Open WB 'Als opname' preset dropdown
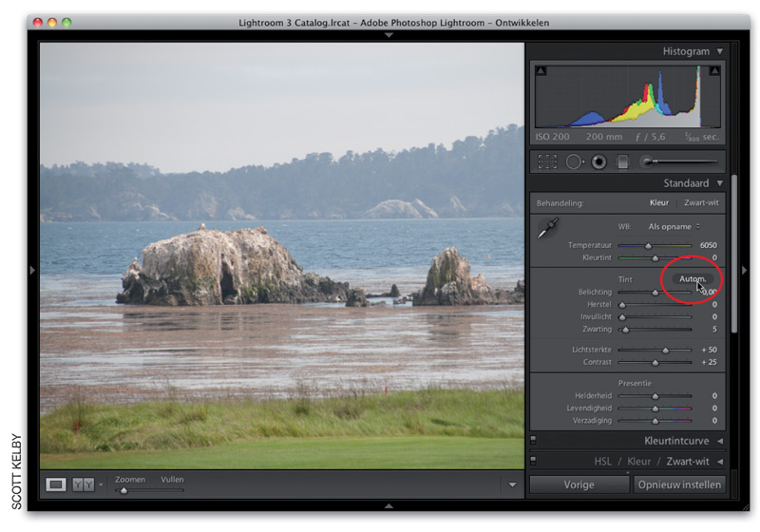This screenshot has width=760, height=532. [x=674, y=227]
